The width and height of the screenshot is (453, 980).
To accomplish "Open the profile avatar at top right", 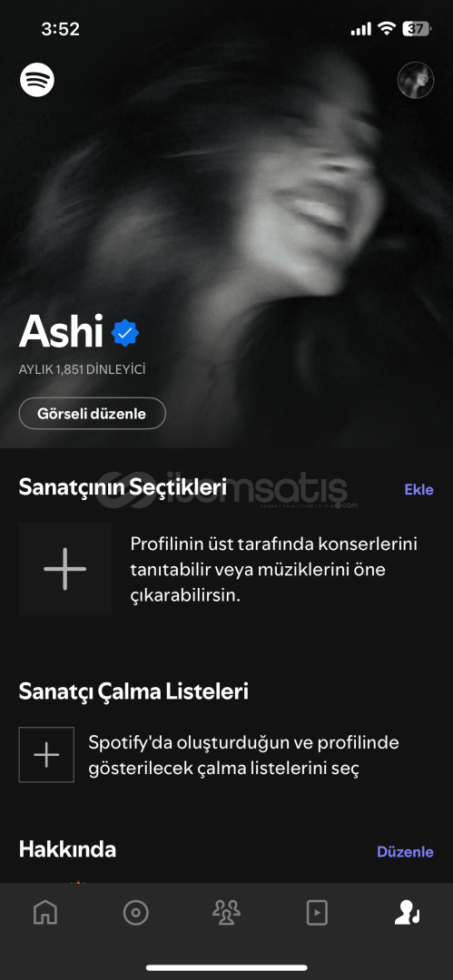I will (416, 80).
